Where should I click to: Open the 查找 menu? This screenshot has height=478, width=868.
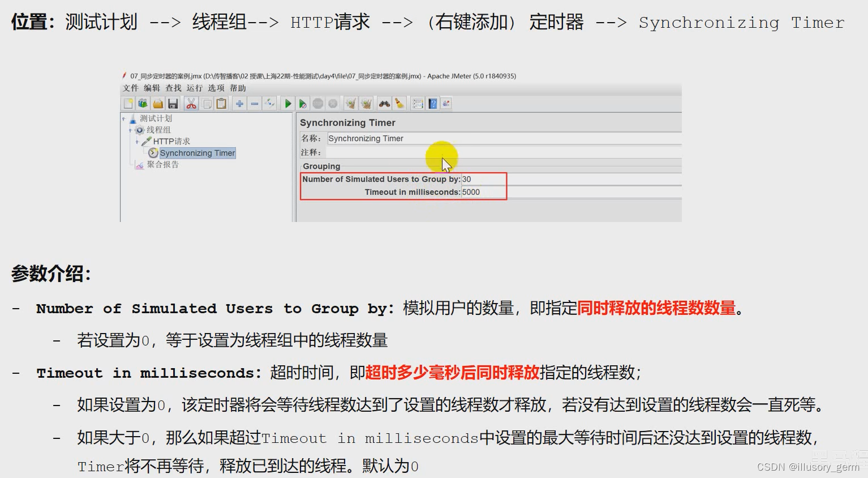(x=173, y=88)
